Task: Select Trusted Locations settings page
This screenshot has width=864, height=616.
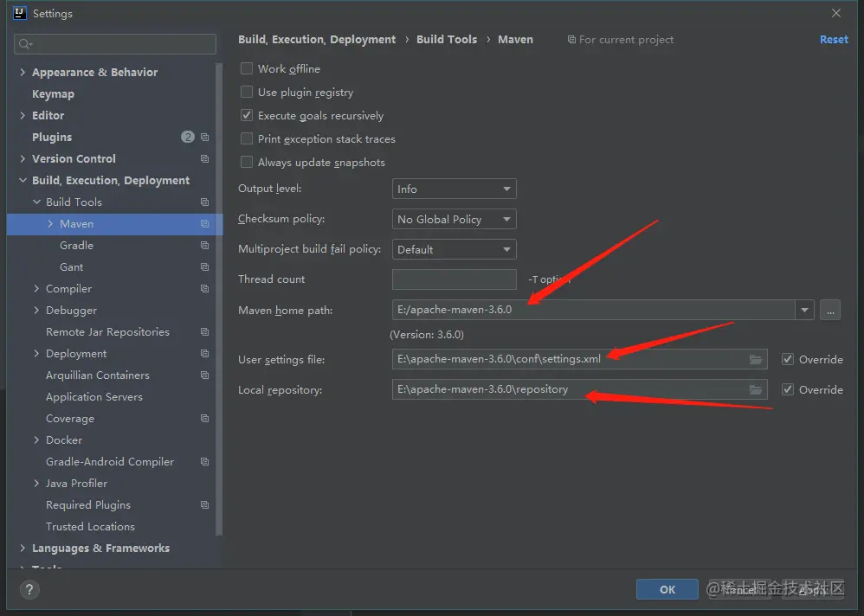Action: (x=90, y=526)
